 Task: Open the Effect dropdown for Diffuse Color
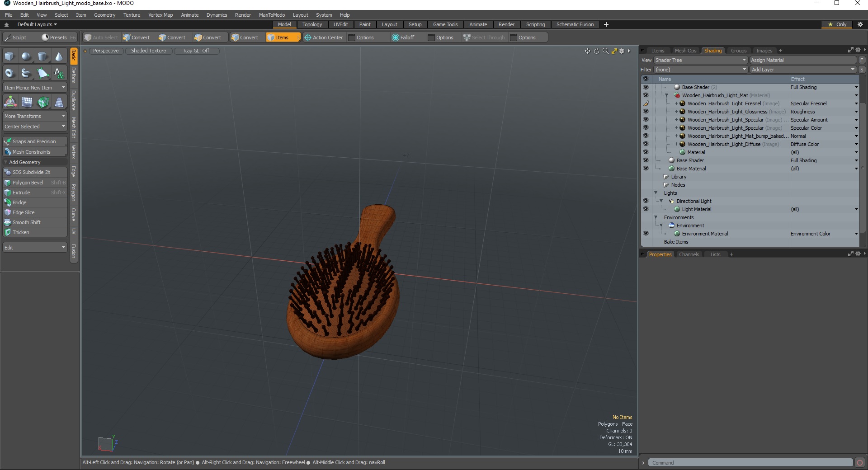[x=856, y=144]
